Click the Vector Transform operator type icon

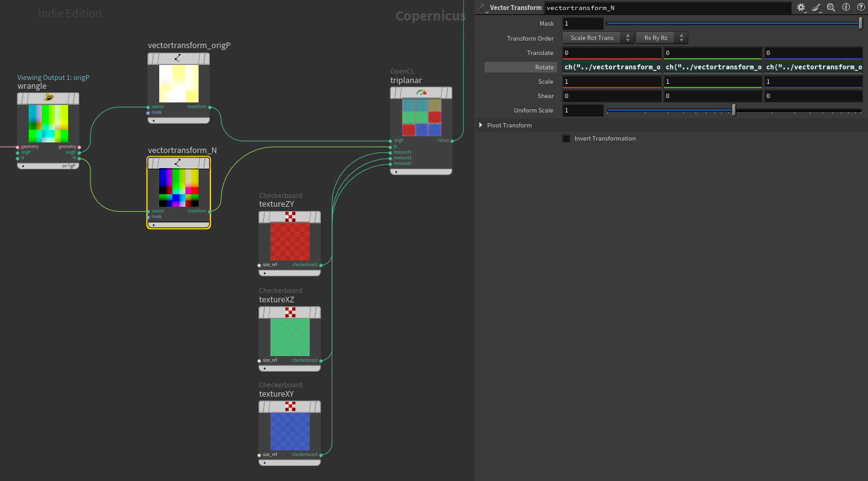click(482, 7)
